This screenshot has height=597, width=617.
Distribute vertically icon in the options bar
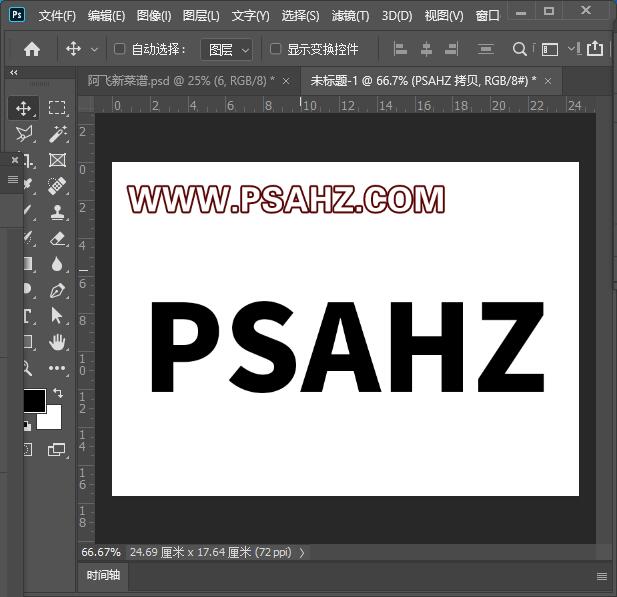[x=485, y=49]
